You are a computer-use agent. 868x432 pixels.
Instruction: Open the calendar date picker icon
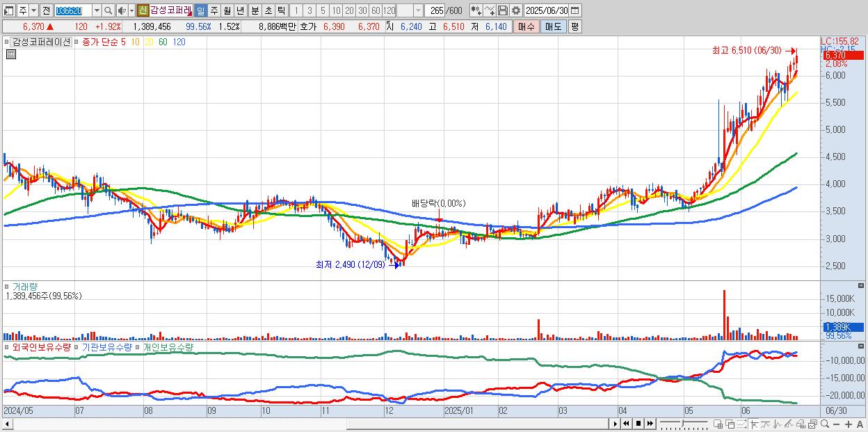tap(575, 10)
